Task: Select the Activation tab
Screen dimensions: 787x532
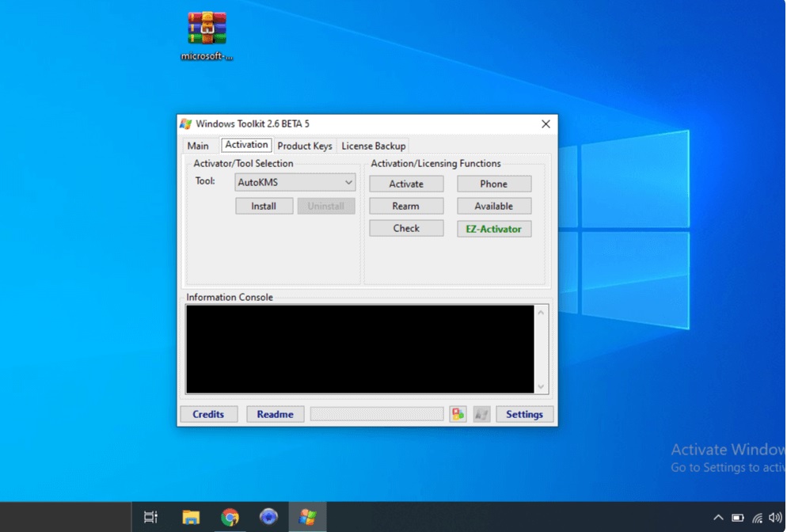Action: (x=246, y=145)
